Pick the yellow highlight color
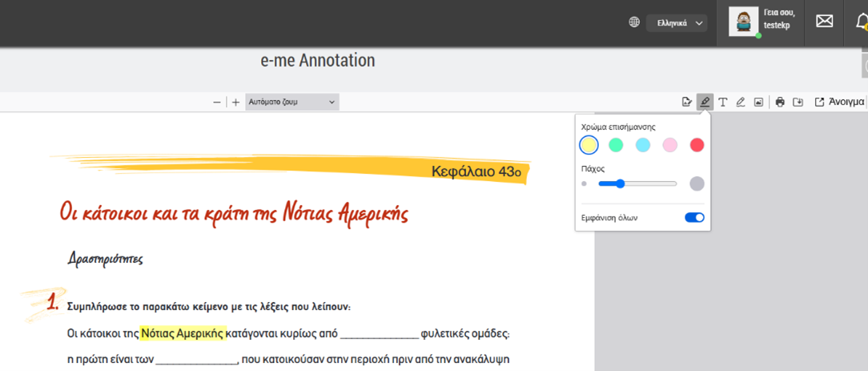The height and width of the screenshot is (371, 868). pos(589,145)
